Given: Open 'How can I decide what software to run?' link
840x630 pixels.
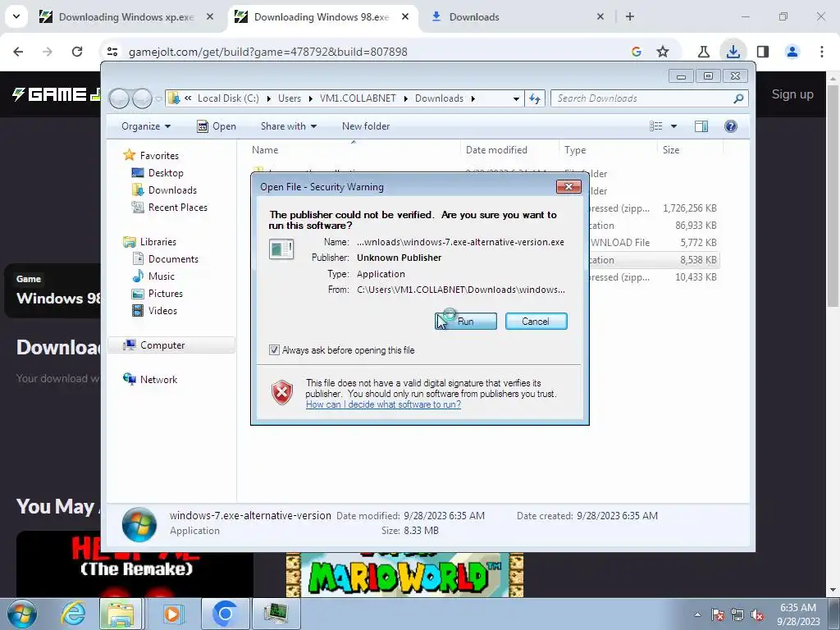Looking at the screenshot, I should click(383, 404).
